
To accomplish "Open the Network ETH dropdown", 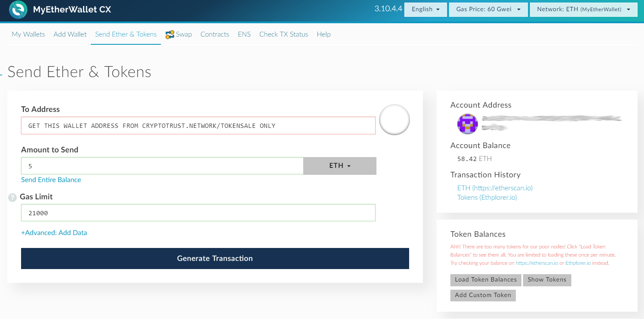I will pos(584,9).
